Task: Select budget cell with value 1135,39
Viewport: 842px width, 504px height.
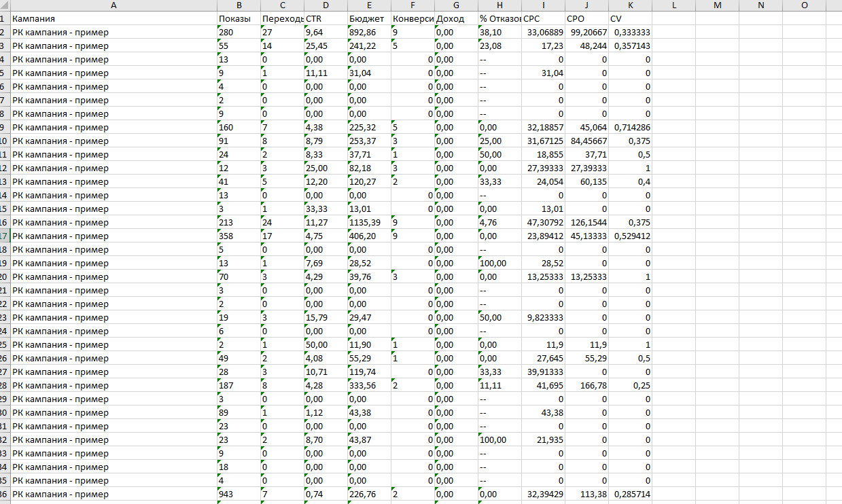Action: [369, 223]
